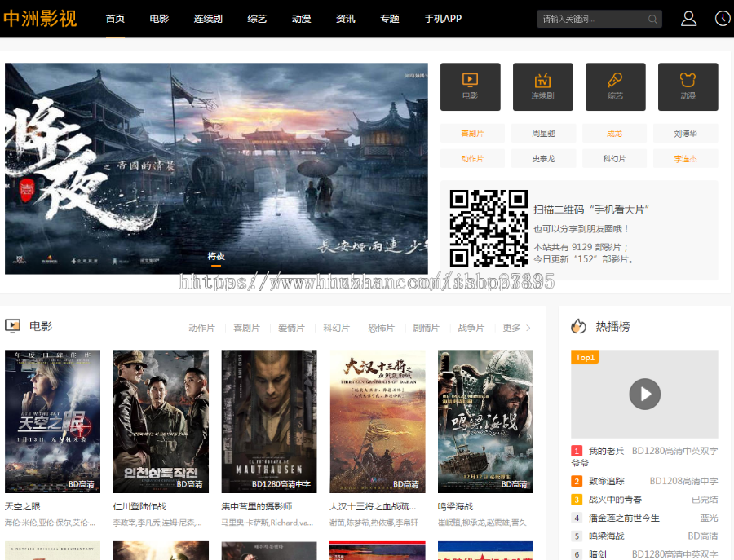Click the 将夜 slide indicator caption
Screen dimensions: 734x560
coord(216,257)
